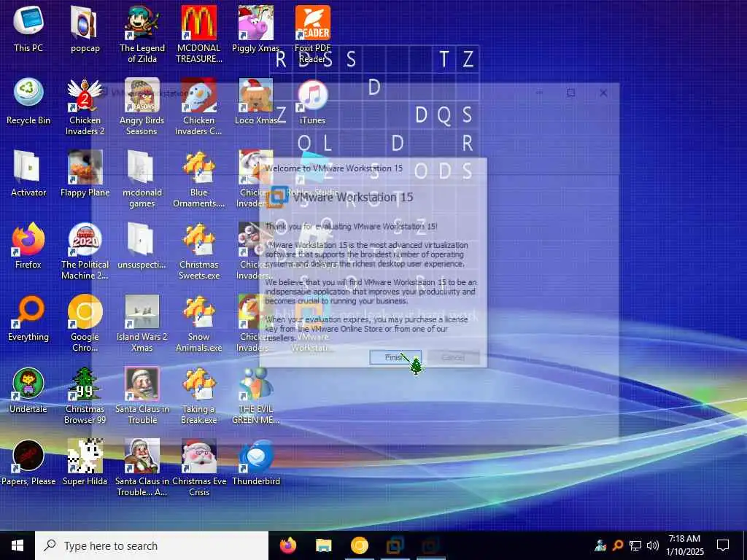Launch Thunderbird desktop shortcut

tap(256, 462)
